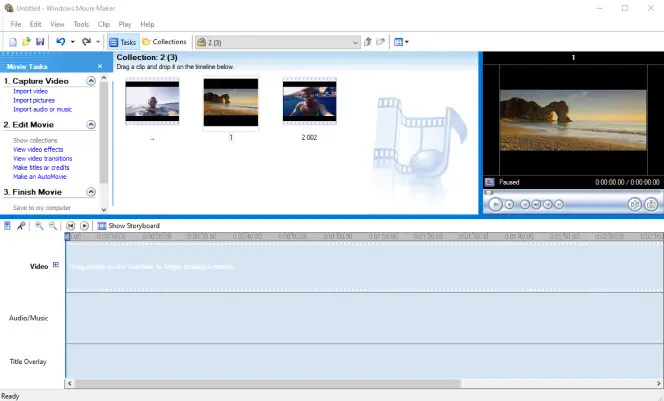
Task: Click Import audio or music link
Action: [x=42, y=109]
